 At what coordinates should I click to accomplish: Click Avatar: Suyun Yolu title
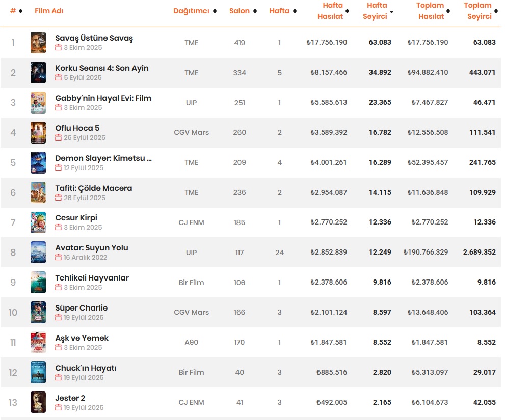(x=92, y=248)
